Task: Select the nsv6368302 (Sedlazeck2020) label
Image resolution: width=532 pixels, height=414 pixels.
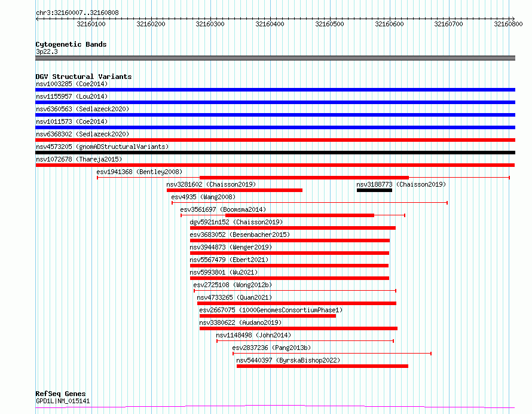Action: click(82, 134)
